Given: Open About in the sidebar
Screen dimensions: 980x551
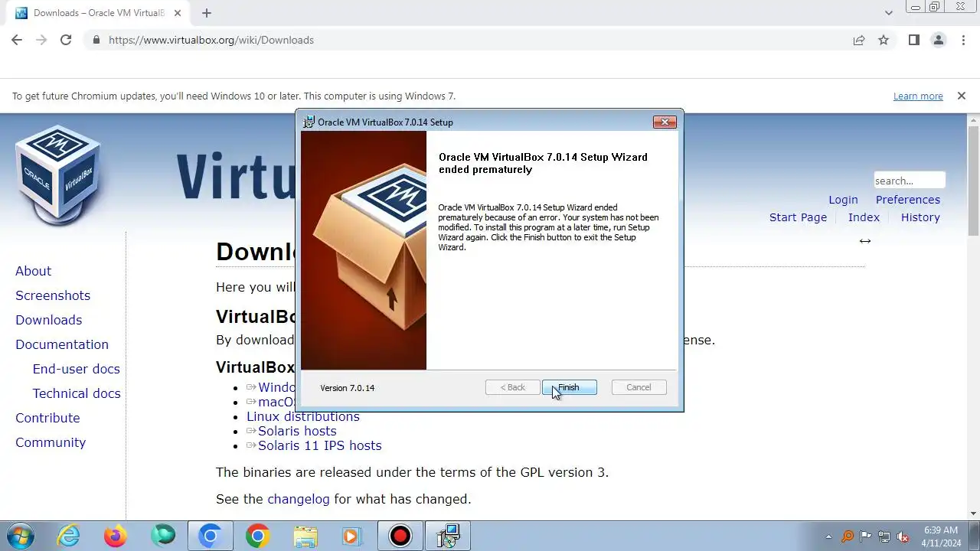Looking at the screenshot, I should tap(33, 271).
